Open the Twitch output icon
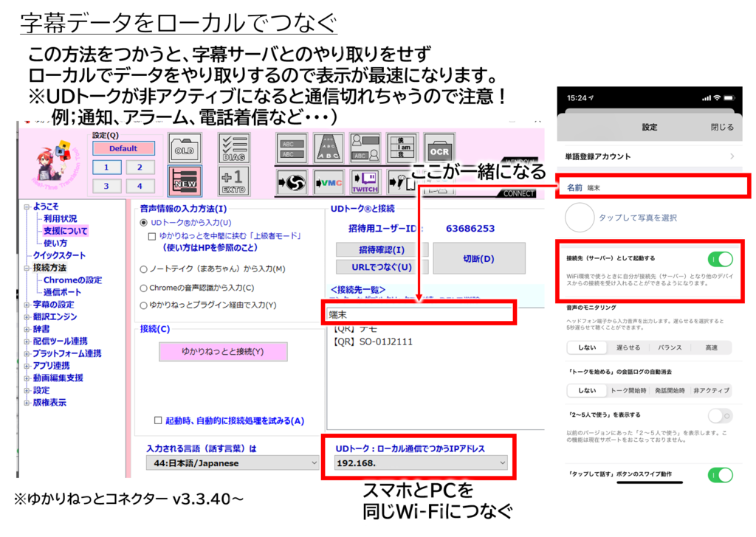This screenshot has height=537, width=756. pos(365,182)
